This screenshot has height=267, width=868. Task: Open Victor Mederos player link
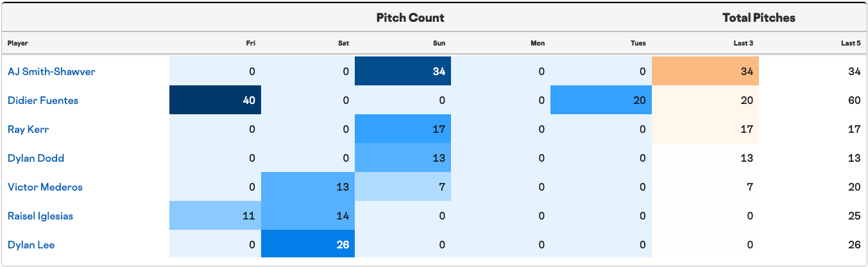pos(45,187)
